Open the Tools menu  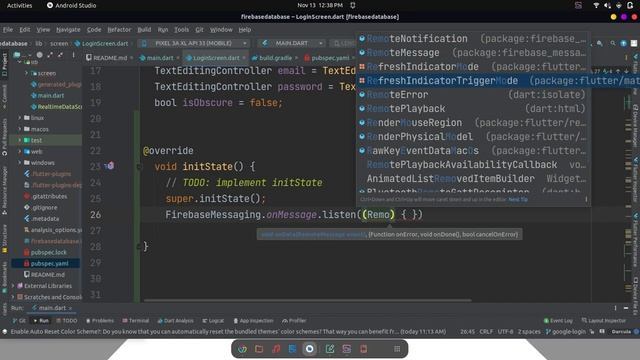pos(182,30)
